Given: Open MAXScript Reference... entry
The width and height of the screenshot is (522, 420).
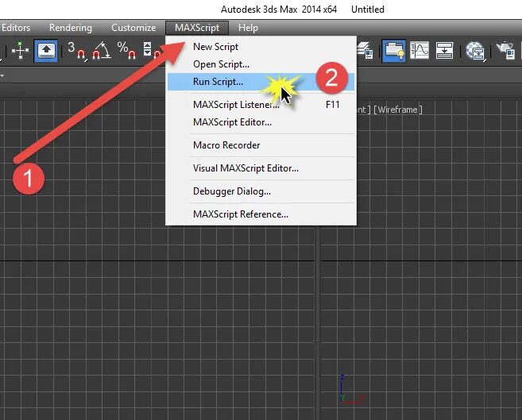Looking at the screenshot, I should point(261,214).
